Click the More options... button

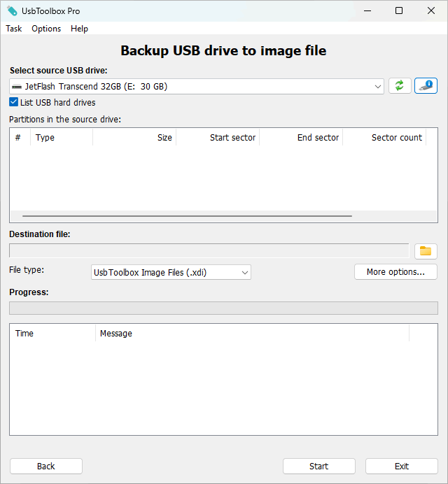coord(395,272)
